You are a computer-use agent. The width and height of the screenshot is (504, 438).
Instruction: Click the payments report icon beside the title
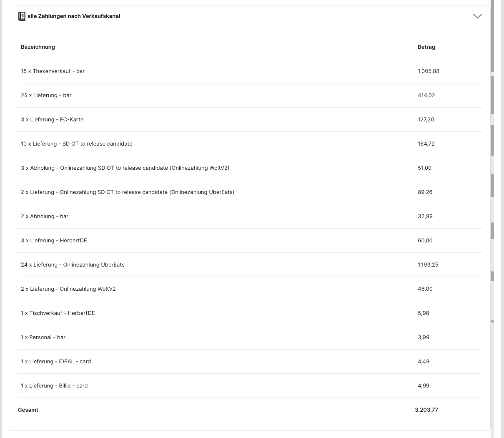point(22,16)
